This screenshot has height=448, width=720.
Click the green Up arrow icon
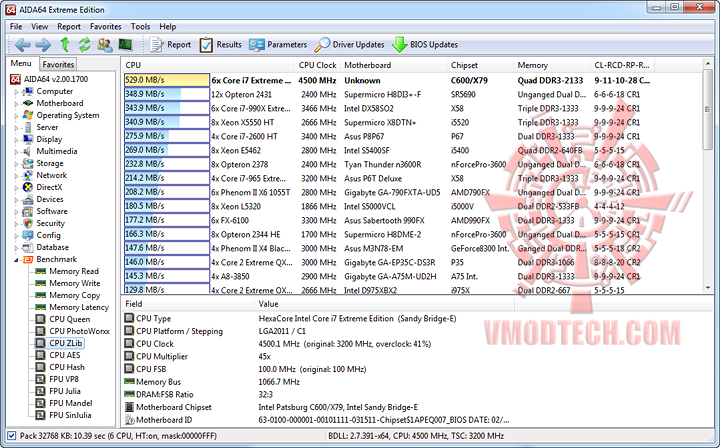(65, 45)
